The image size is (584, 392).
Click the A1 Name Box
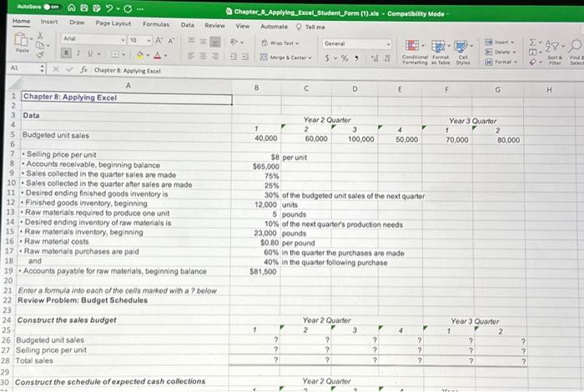coord(26,68)
